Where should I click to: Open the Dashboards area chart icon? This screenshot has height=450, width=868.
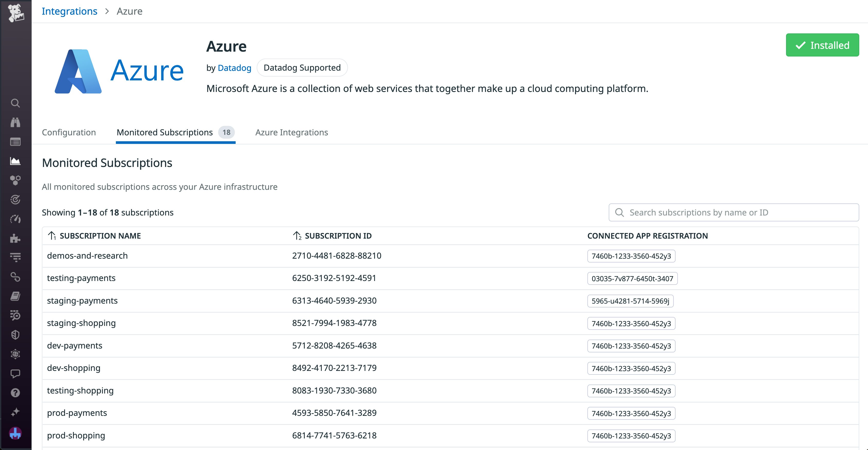15,161
